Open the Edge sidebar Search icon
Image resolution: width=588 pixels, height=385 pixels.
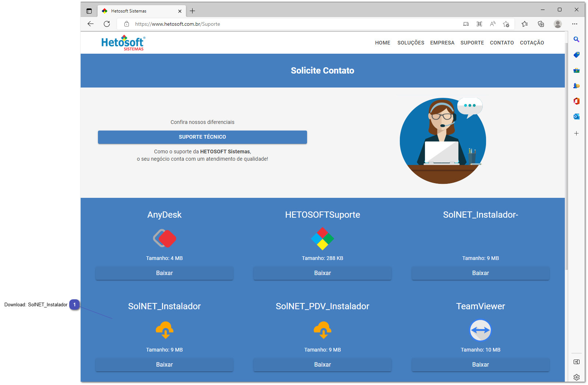[577, 39]
